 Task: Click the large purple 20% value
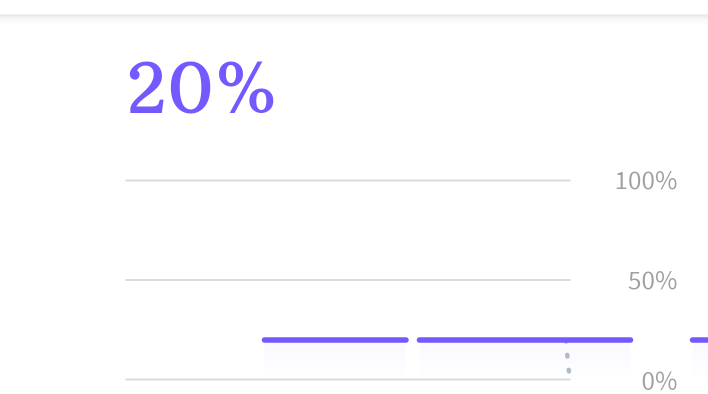tap(201, 88)
